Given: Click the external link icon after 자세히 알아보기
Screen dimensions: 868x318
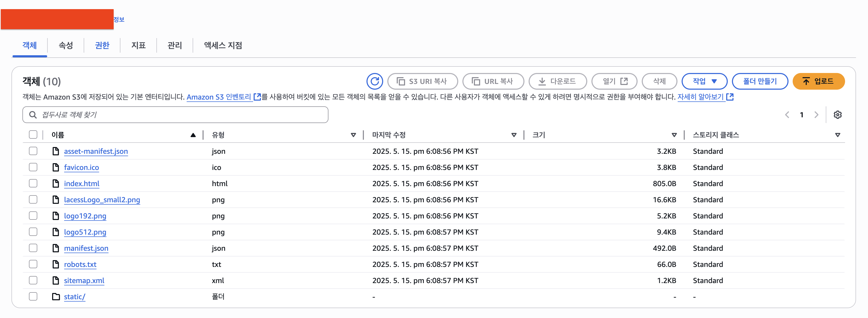Looking at the screenshot, I should pos(730,97).
